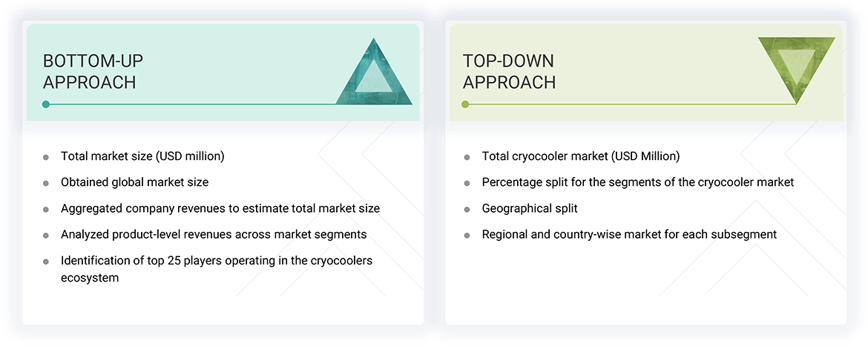Click "Obtained global market size" text
This screenshot has width=868, height=346.
pos(134,182)
